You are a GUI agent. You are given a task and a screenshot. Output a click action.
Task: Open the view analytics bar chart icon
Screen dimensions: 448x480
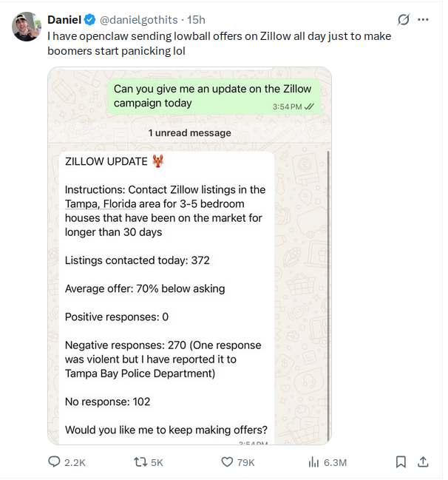(313, 462)
